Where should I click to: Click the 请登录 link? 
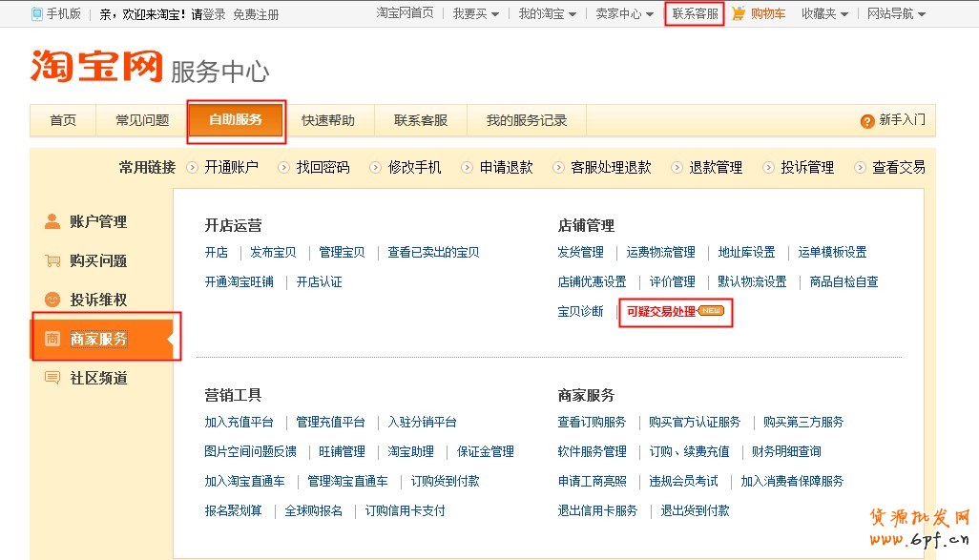click(x=208, y=14)
